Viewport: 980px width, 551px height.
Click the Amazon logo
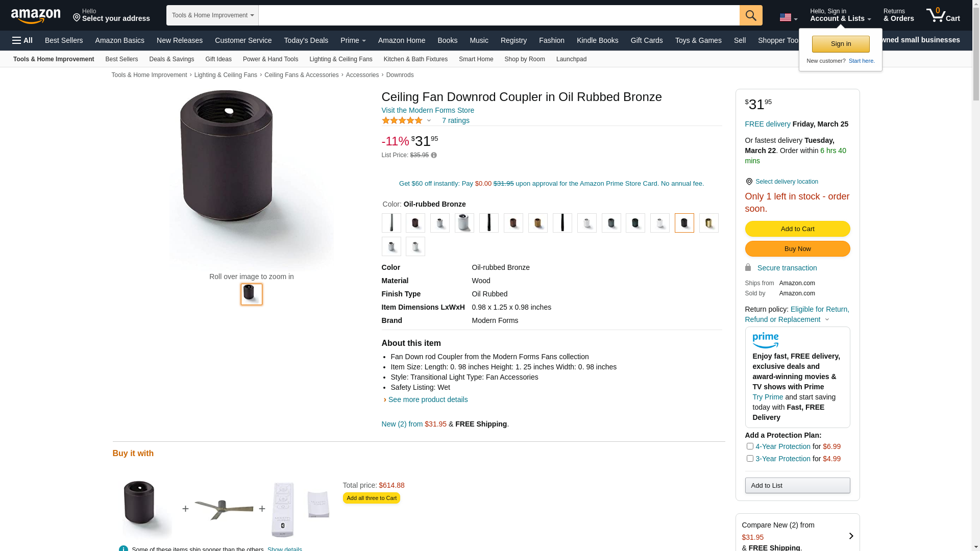click(x=36, y=16)
